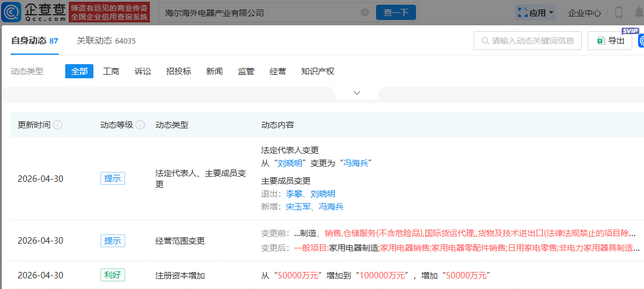Click the 100000万元 value
This screenshot has height=289, width=644.
(383, 275)
